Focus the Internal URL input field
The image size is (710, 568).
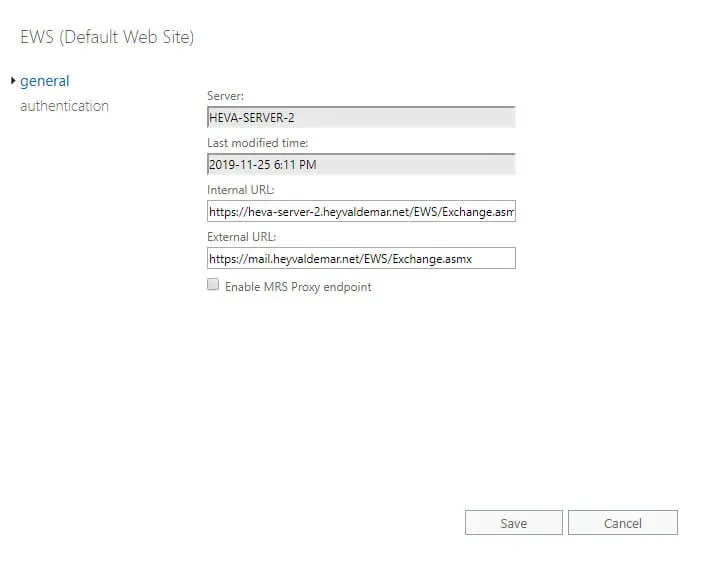(x=361, y=211)
